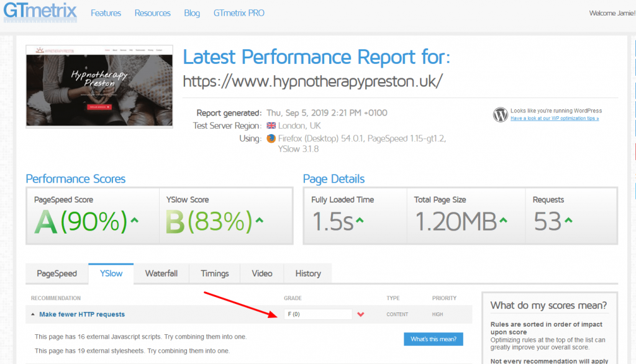The height and width of the screenshot is (364, 636).
Task: Open the Timings tab
Action: (215, 273)
